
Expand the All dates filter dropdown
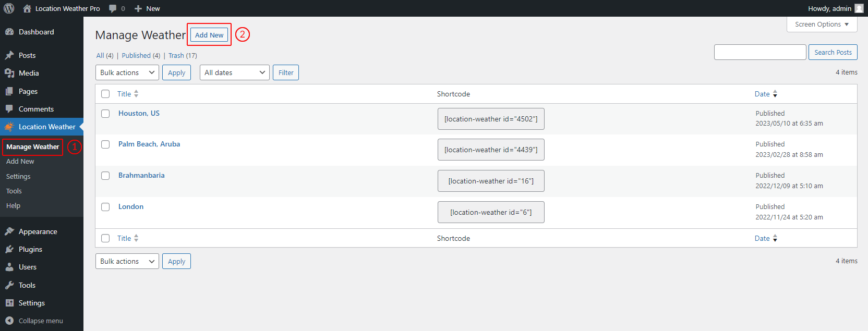click(x=234, y=72)
